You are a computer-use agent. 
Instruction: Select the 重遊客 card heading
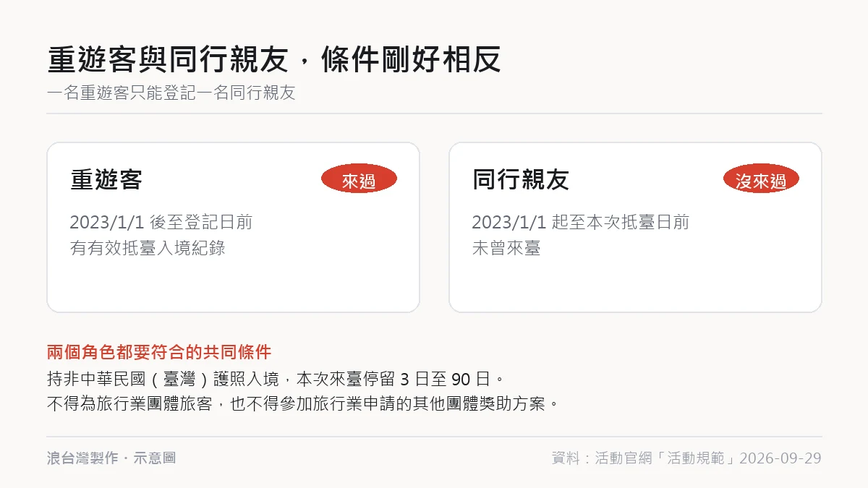click(106, 179)
